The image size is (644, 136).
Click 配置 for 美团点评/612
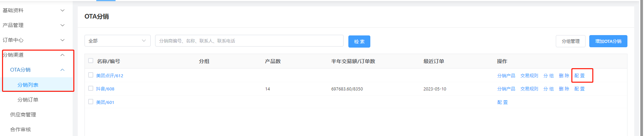[x=579, y=76]
